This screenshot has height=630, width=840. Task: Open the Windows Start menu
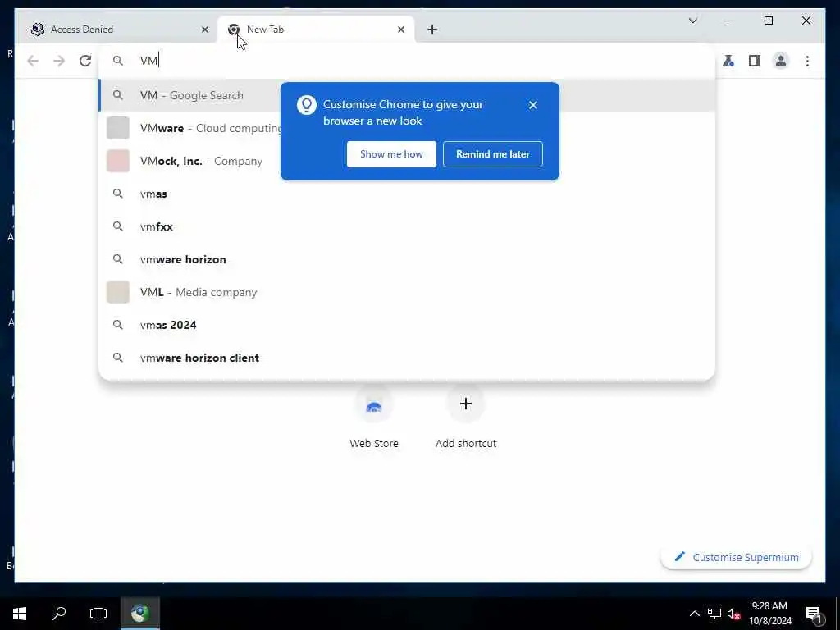click(x=20, y=614)
